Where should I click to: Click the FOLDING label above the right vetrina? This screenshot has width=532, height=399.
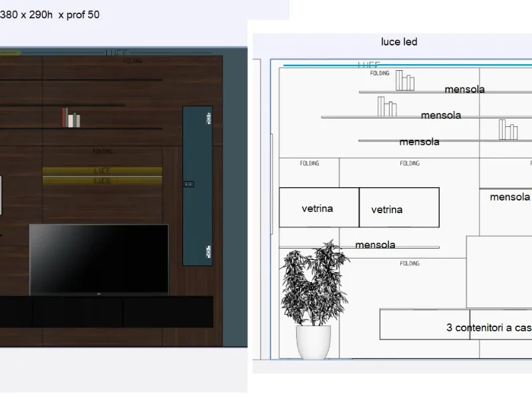pos(410,163)
